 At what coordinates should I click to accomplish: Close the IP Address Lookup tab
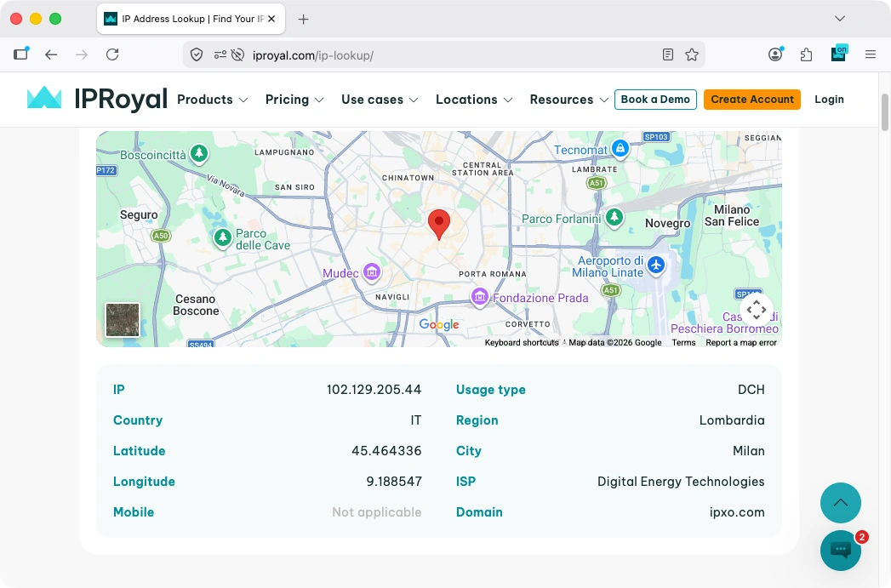tap(271, 19)
